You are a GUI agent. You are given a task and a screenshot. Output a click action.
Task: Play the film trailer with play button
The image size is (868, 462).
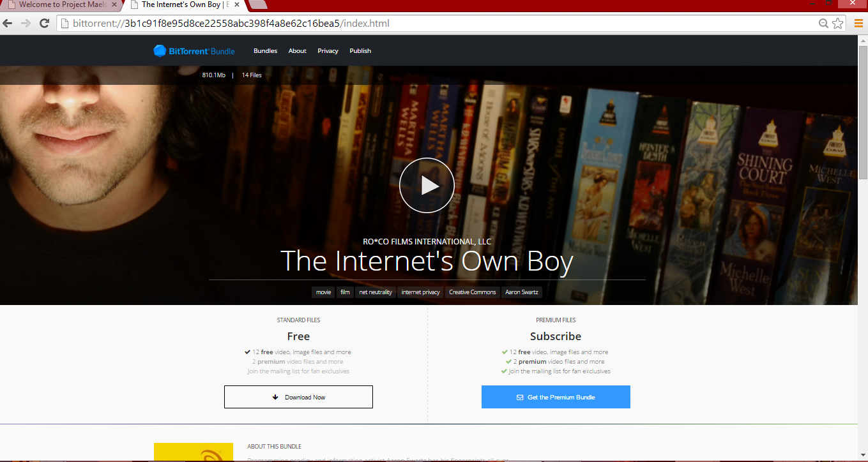click(427, 185)
